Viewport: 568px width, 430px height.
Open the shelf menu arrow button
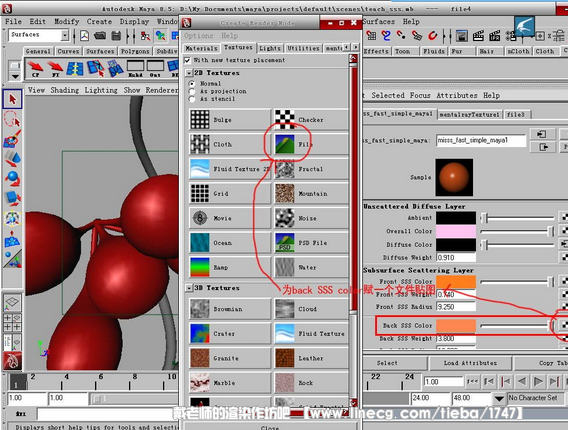click(x=15, y=76)
